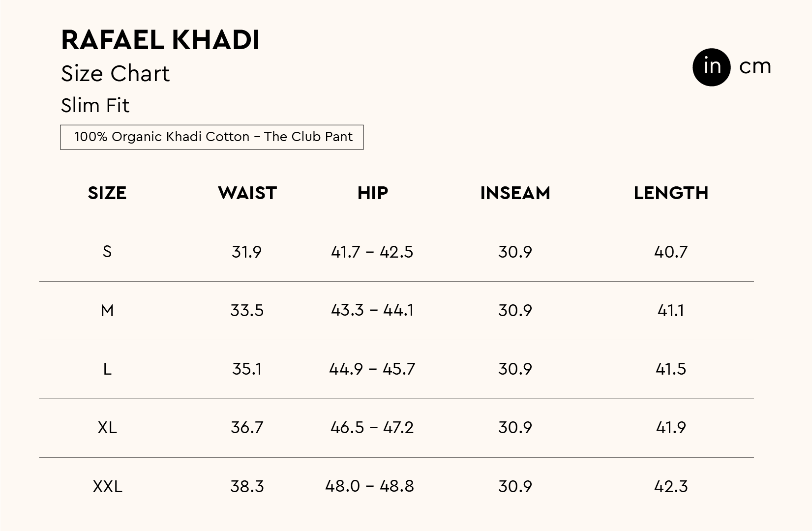The image size is (812, 531).
Task: Click the 36.7 waist value for XL
Action: coord(247,428)
